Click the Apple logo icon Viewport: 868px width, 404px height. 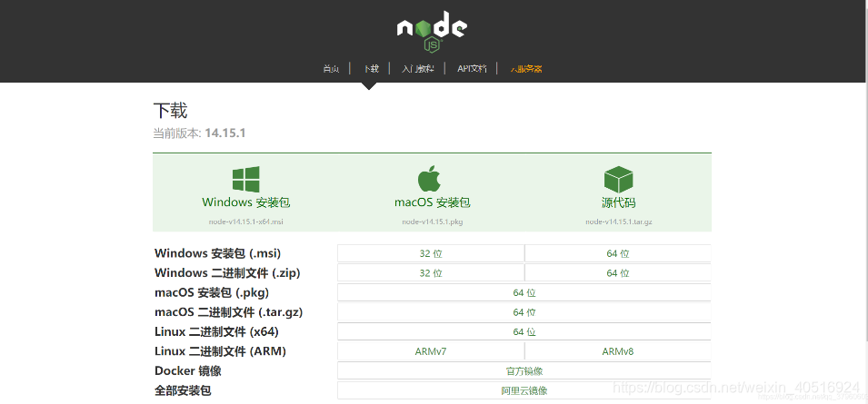[429, 178]
